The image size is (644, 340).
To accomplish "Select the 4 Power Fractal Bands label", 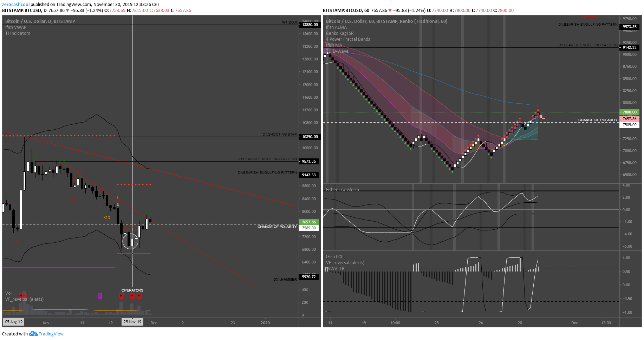I will [x=348, y=39].
